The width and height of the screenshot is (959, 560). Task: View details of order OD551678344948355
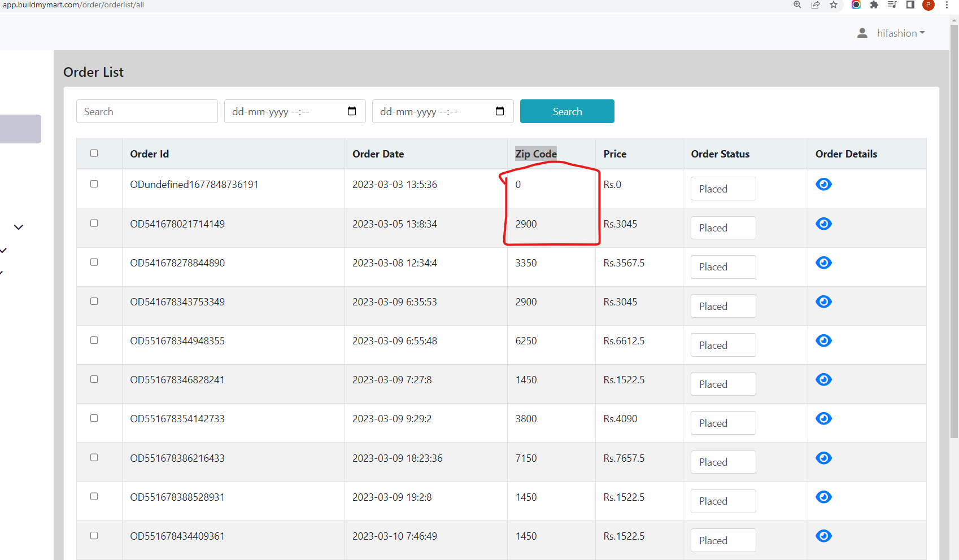click(x=823, y=340)
